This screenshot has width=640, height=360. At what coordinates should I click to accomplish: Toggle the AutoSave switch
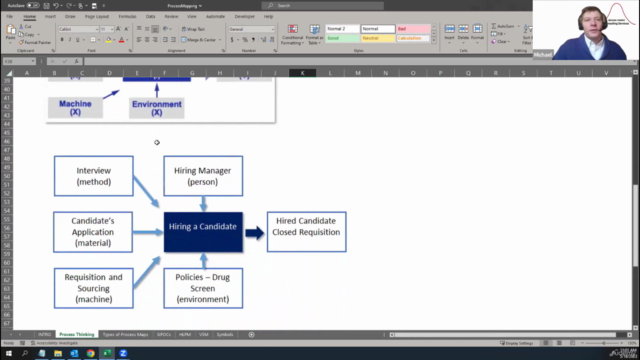pos(33,6)
